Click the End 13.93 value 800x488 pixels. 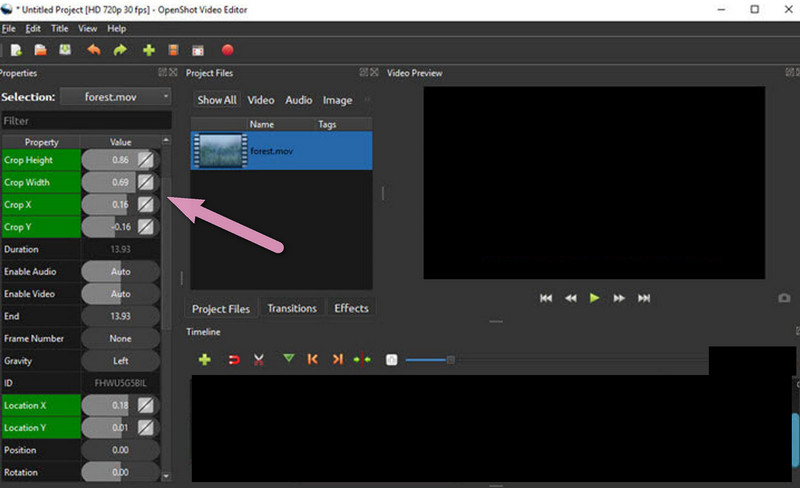120,316
